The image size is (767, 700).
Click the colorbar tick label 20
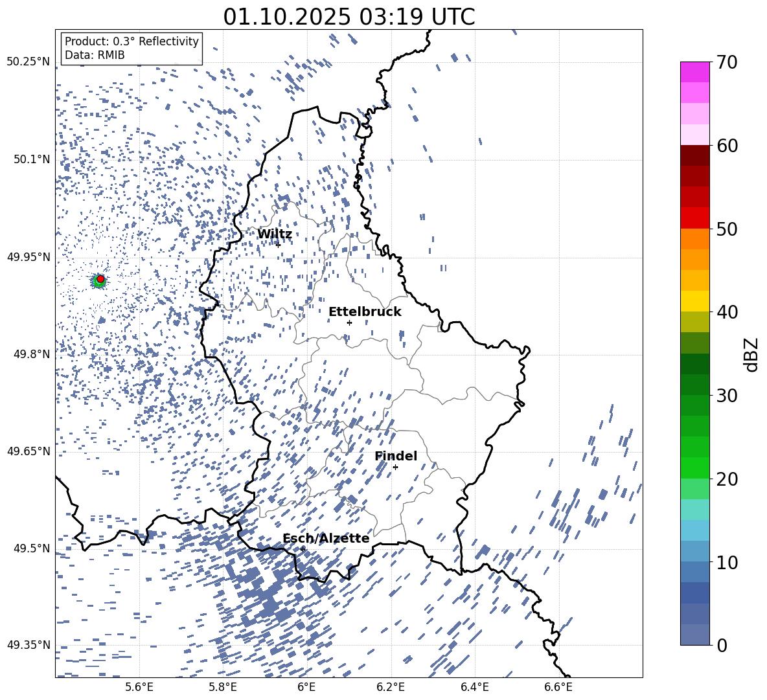727,479
